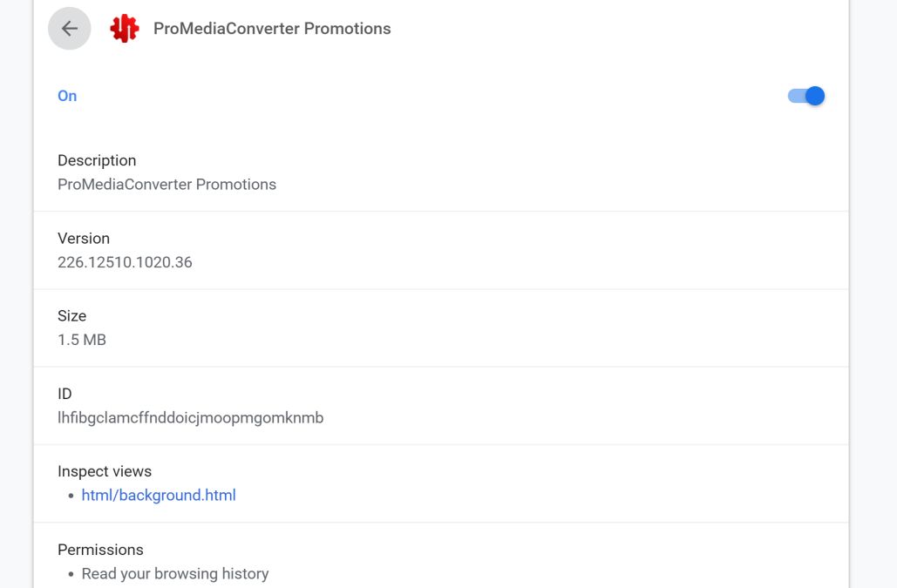897x588 pixels.
Task: Click the Description heading
Action: [x=97, y=160]
